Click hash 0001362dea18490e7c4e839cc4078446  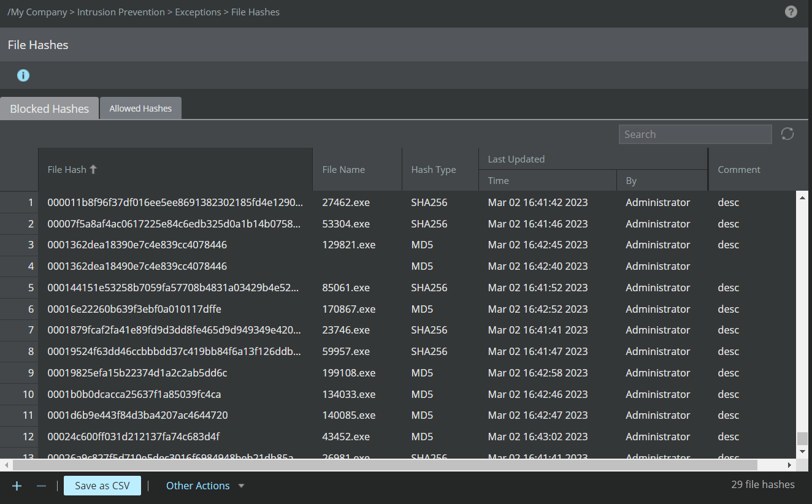137,266
